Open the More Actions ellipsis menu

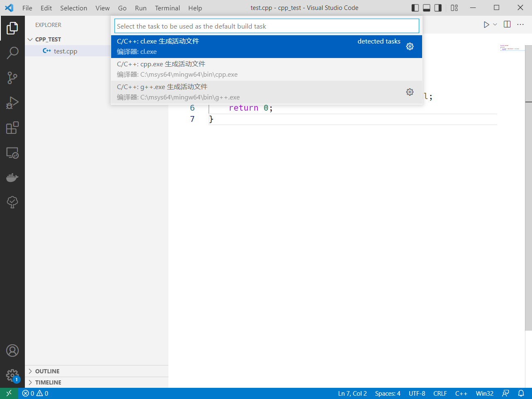click(520, 24)
